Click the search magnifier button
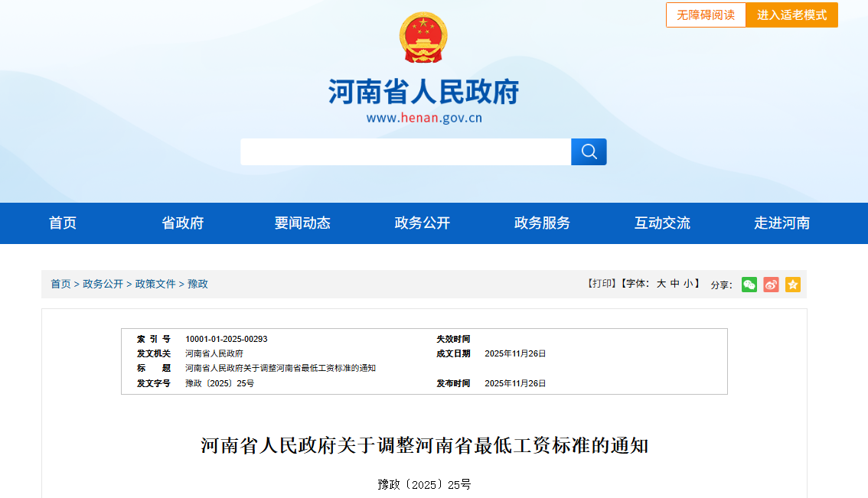The height and width of the screenshot is (498, 868). [589, 151]
